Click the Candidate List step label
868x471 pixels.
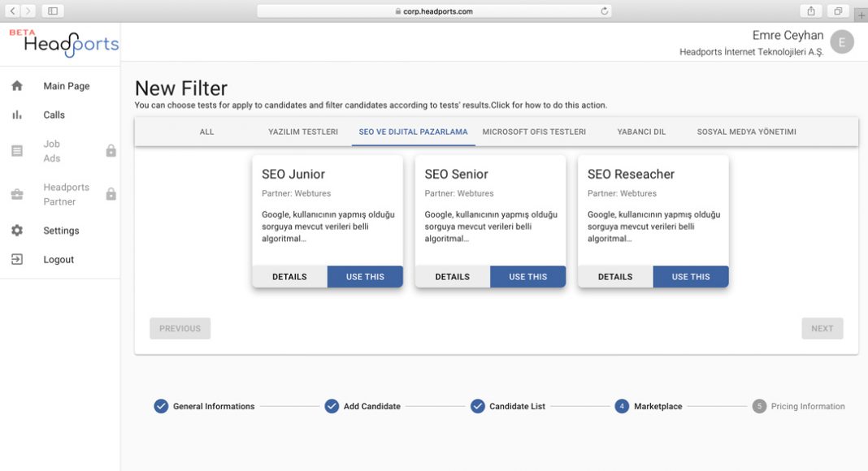[517, 406]
